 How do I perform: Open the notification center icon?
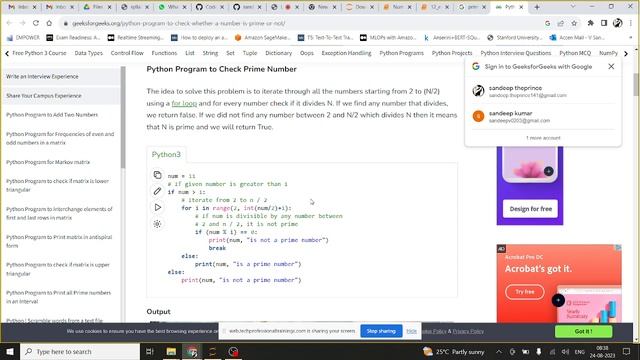pos(627,351)
